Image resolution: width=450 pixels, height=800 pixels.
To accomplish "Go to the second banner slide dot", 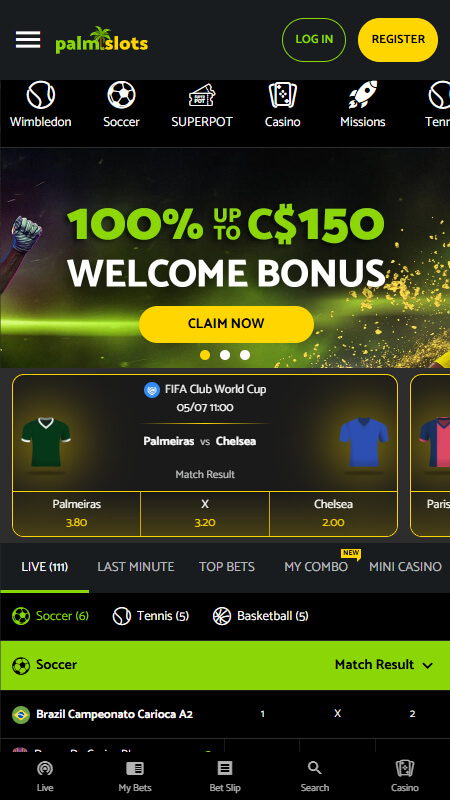I will (x=225, y=355).
